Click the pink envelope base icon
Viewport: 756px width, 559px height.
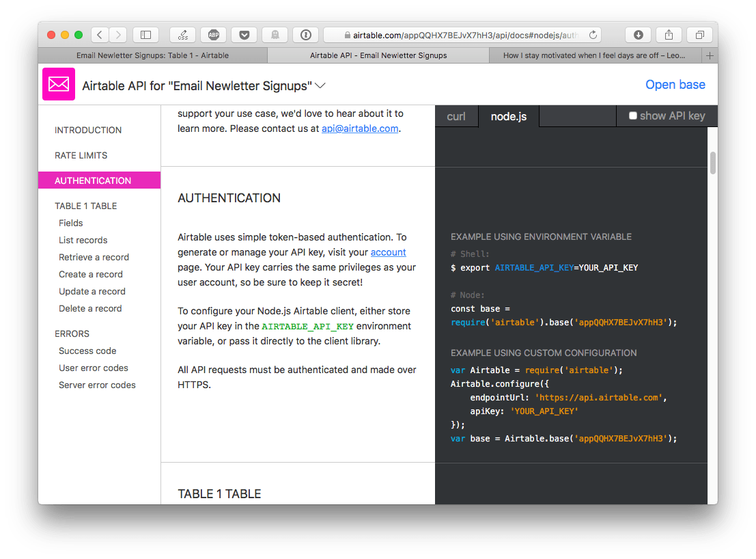click(x=59, y=84)
